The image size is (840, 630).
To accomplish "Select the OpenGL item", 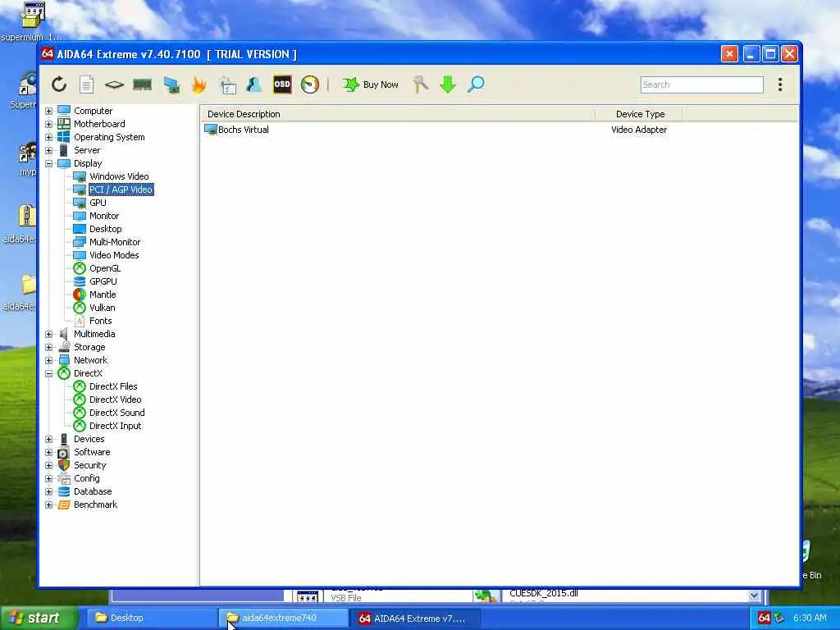I will 105,268.
